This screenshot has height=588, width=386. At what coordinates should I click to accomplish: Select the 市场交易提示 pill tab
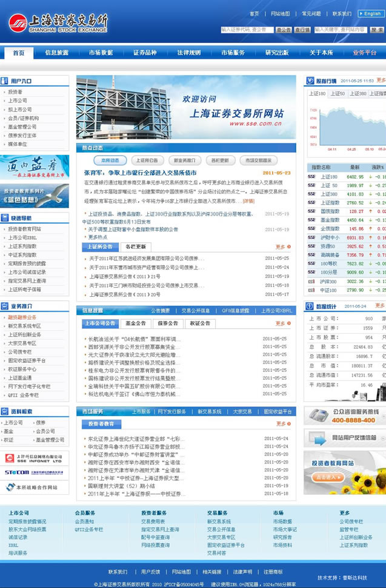tap(259, 160)
